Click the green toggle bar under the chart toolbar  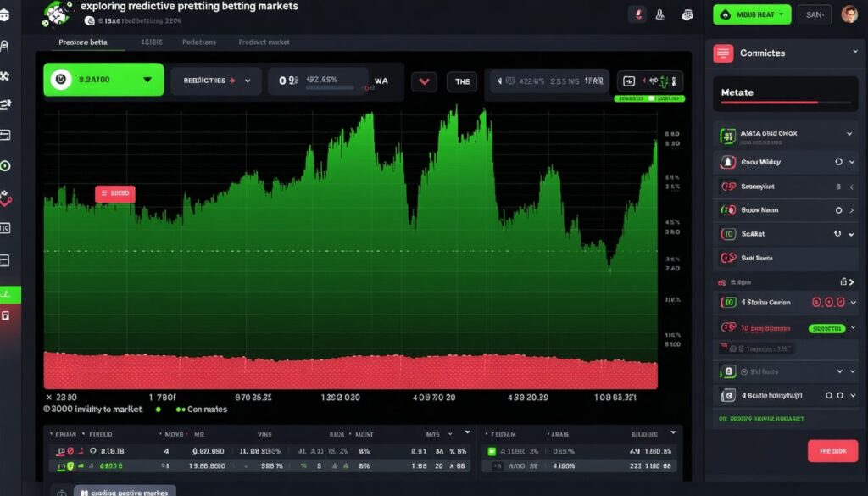tap(649, 98)
